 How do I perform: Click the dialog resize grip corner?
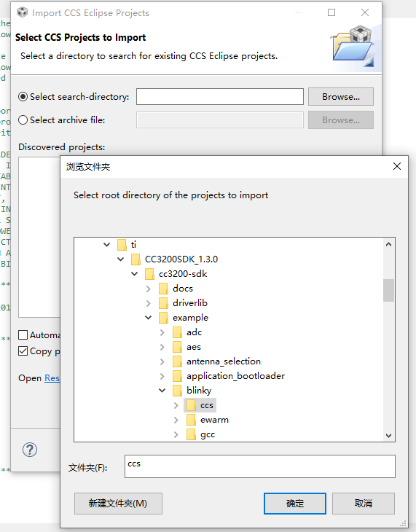403,523
